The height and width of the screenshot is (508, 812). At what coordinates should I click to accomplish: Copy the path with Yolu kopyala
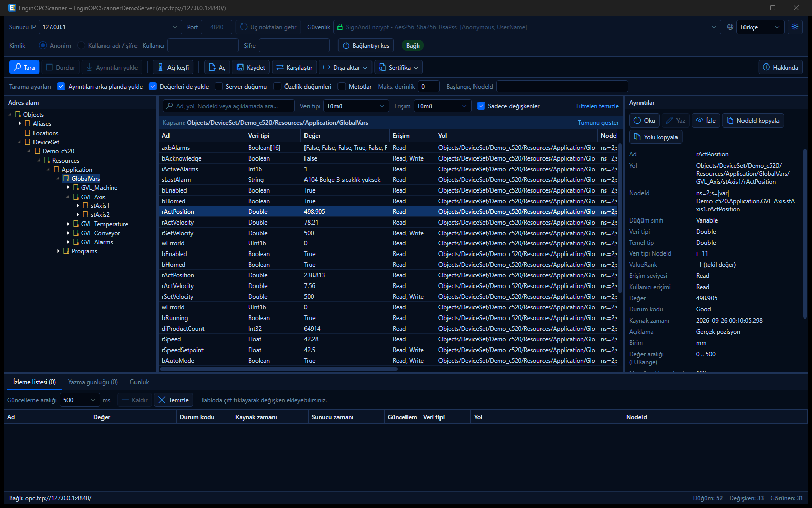(x=656, y=137)
